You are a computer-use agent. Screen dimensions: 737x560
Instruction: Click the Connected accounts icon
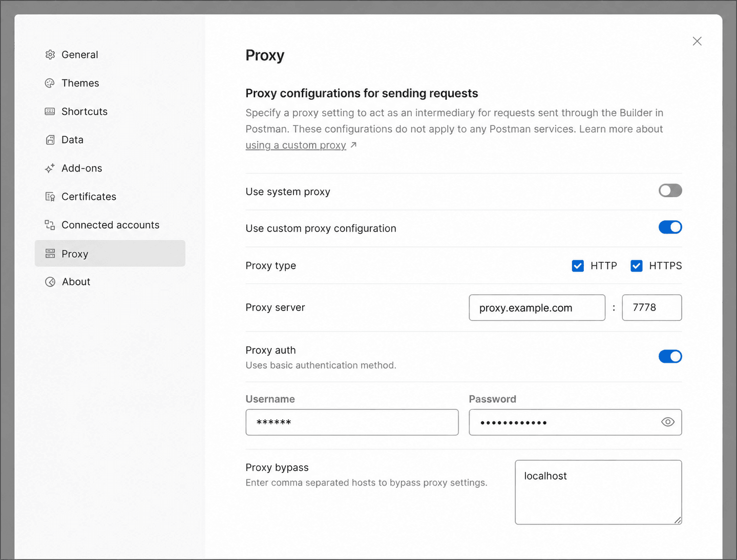coord(50,225)
